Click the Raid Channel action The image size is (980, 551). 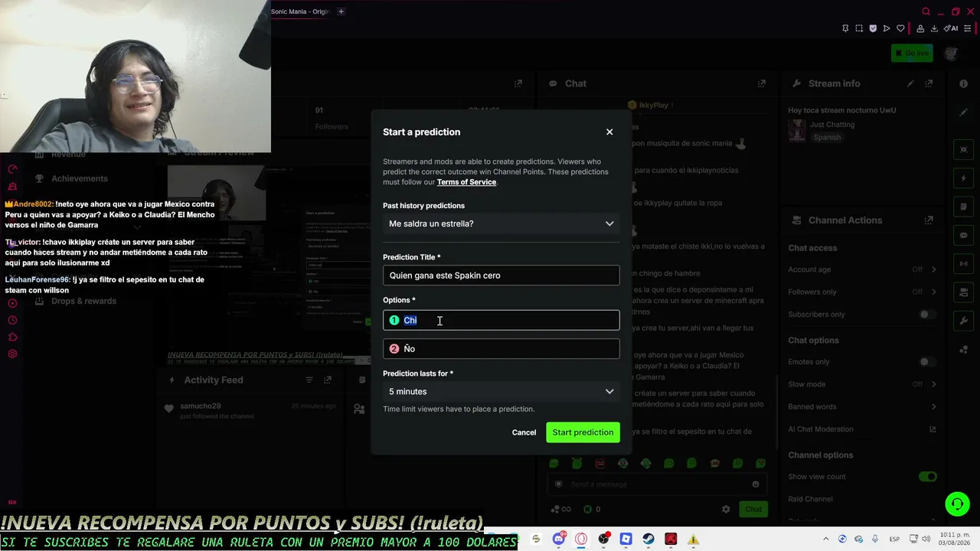click(810, 499)
